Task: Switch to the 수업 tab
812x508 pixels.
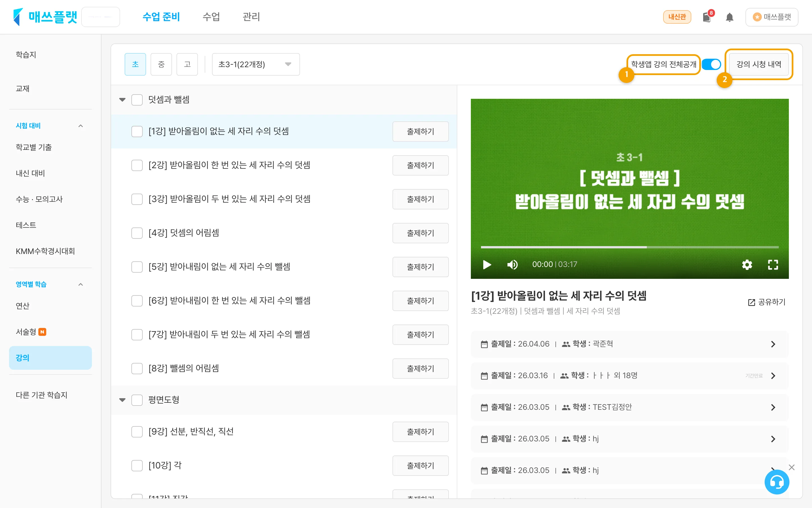Action: pyautogui.click(x=211, y=17)
